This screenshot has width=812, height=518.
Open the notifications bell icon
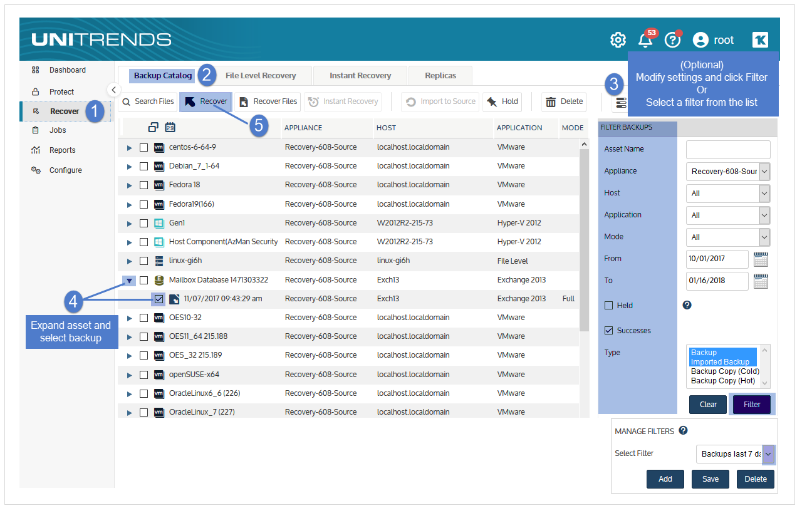645,40
